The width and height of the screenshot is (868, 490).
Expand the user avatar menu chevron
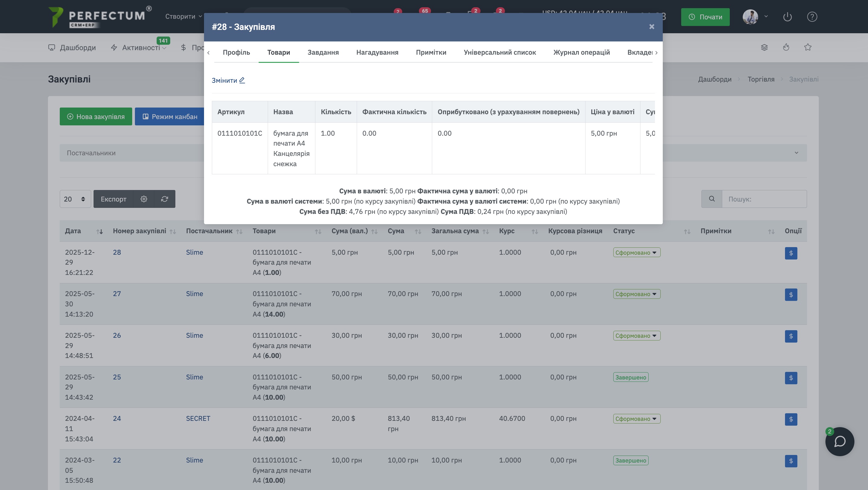click(766, 16)
